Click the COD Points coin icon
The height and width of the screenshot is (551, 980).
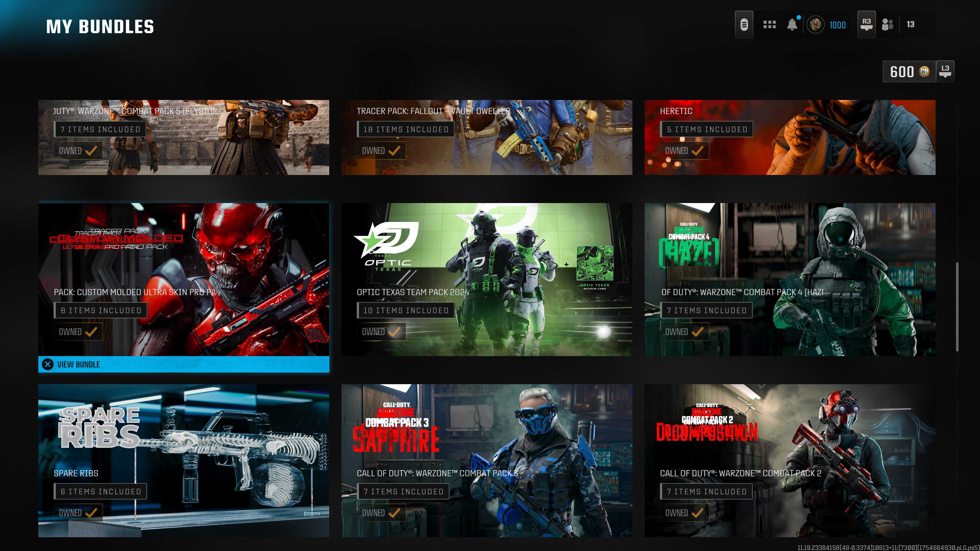924,71
